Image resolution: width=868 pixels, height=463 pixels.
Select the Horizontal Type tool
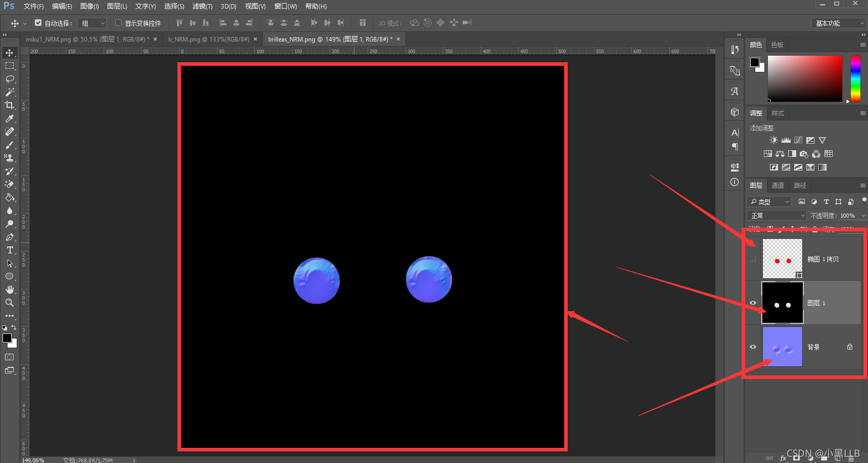tap(10, 250)
